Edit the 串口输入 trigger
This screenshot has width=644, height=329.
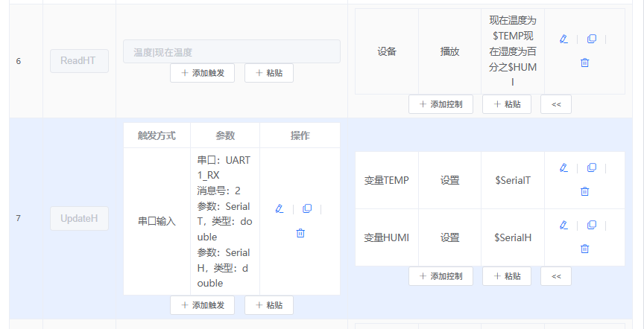pyautogui.click(x=280, y=209)
